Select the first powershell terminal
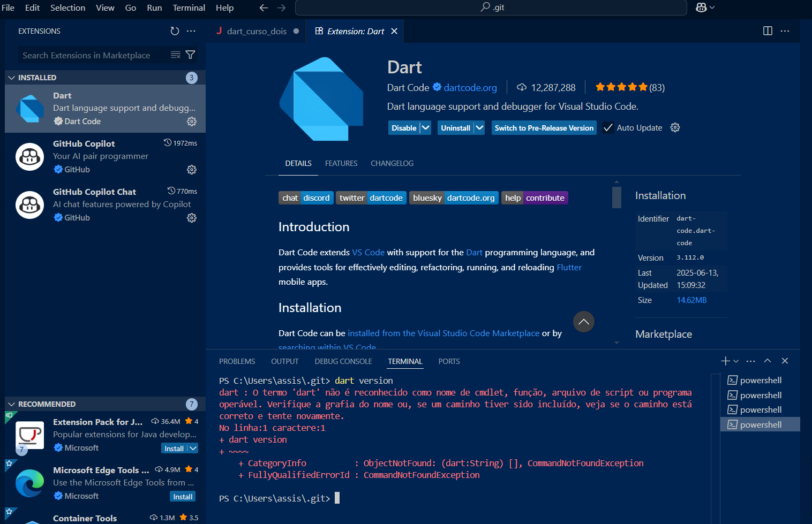This screenshot has height=524, width=812. [x=760, y=381]
